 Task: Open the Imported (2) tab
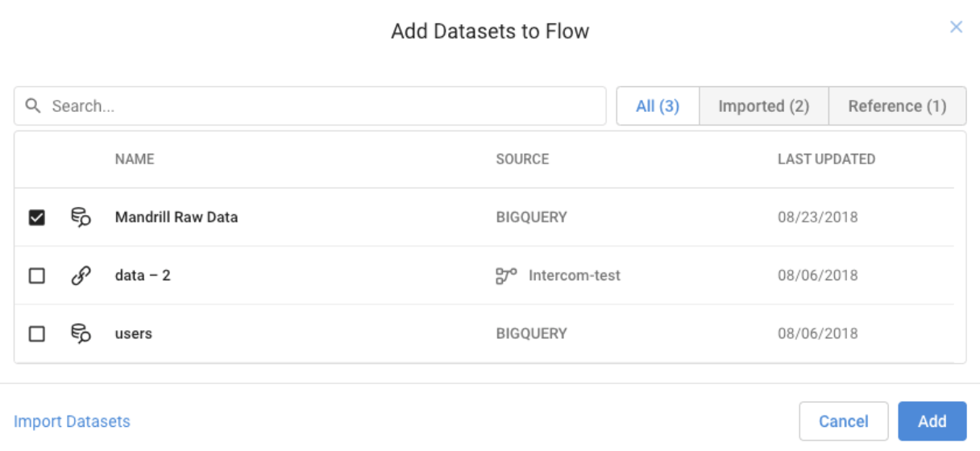tap(763, 106)
